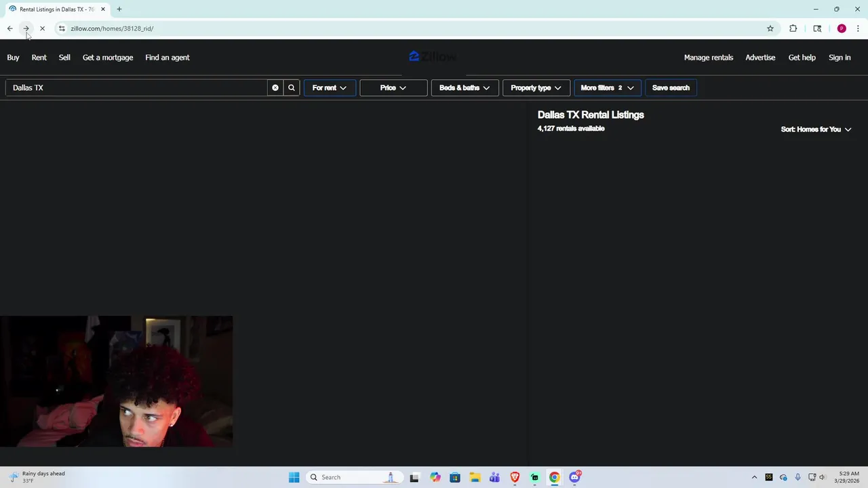Screen dimensions: 868x488
Task: Bookmark this page with the star icon
Action: (x=770, y=28)
